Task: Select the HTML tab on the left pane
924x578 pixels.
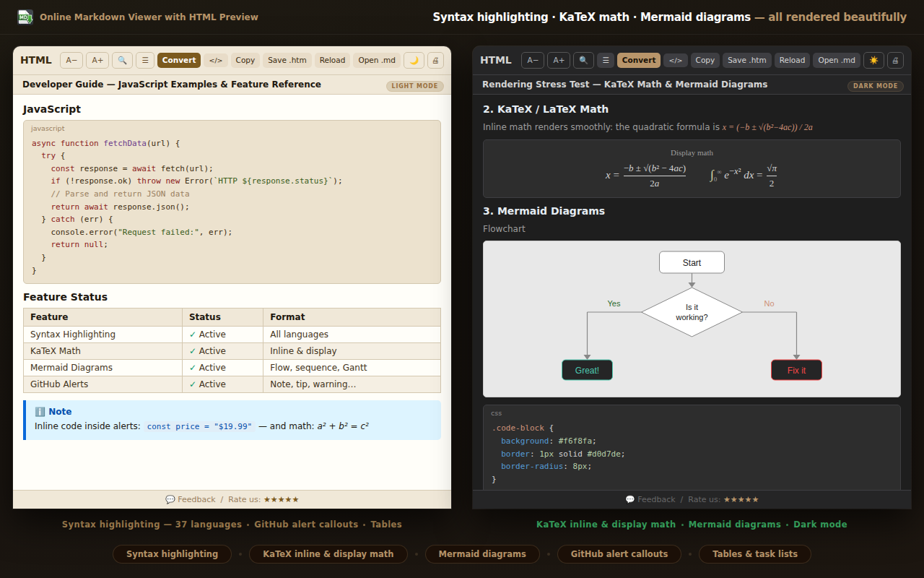Action: coord(35,60)
